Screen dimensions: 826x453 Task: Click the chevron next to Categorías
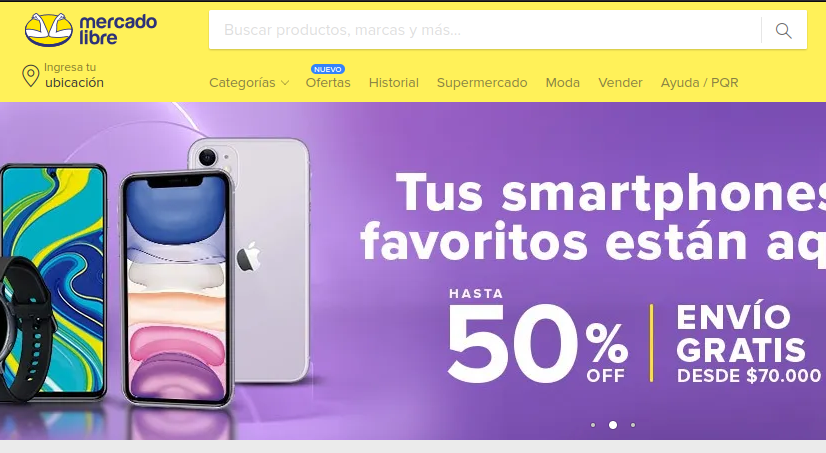pos(285,83)
